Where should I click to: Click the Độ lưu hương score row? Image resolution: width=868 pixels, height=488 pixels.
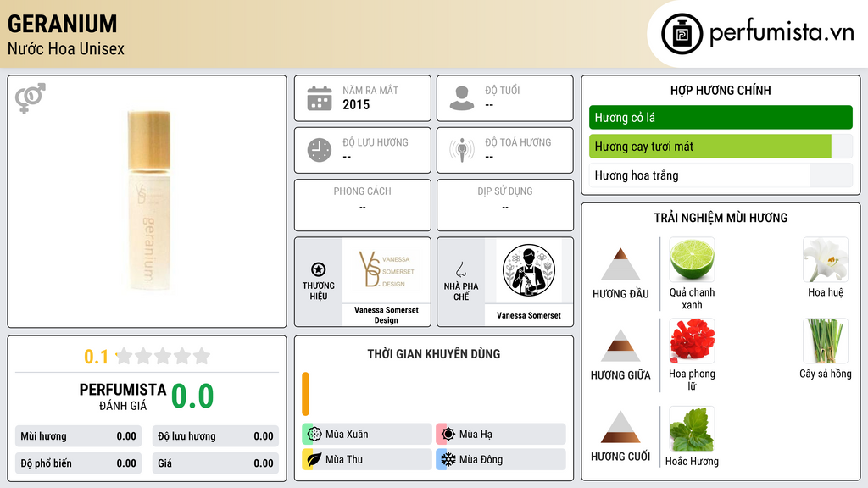pos(215,436)
